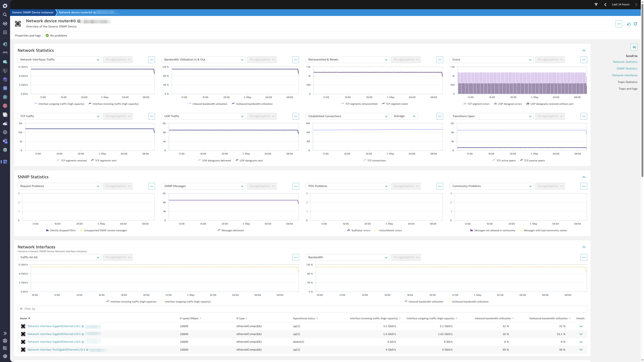Screen dimensions: 644x362
Task: Click the Dynatrace logo at the top left
Action: [5, 5]
